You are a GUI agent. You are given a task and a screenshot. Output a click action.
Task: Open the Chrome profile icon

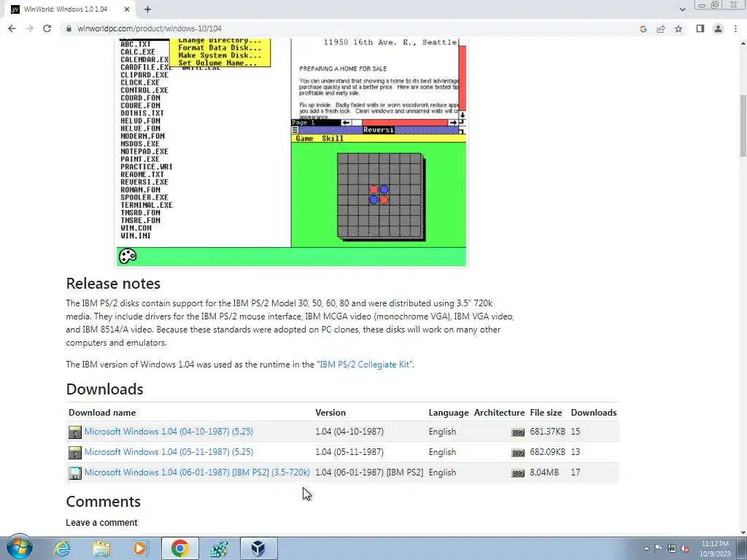click(718, 28)
